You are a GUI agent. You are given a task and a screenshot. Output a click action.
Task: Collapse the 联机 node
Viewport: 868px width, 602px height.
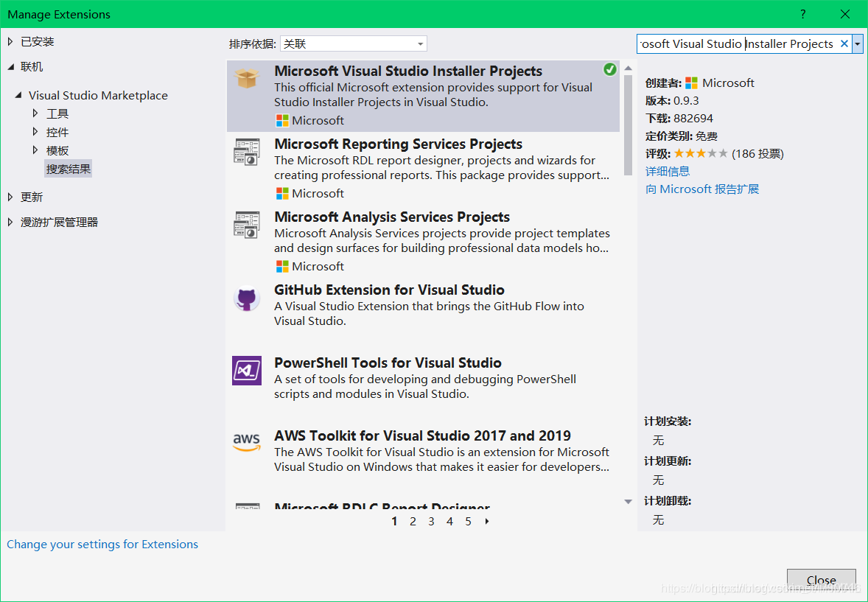[x=11, y=66]
